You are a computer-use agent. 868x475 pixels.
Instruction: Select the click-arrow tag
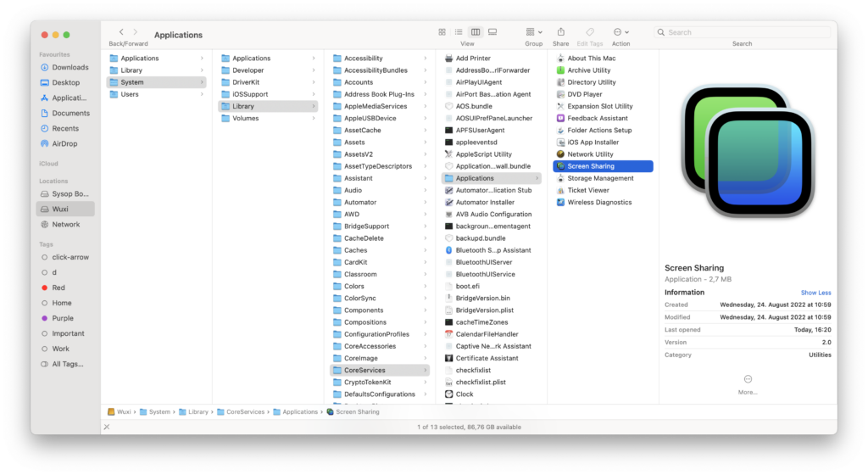coord(65,257)
